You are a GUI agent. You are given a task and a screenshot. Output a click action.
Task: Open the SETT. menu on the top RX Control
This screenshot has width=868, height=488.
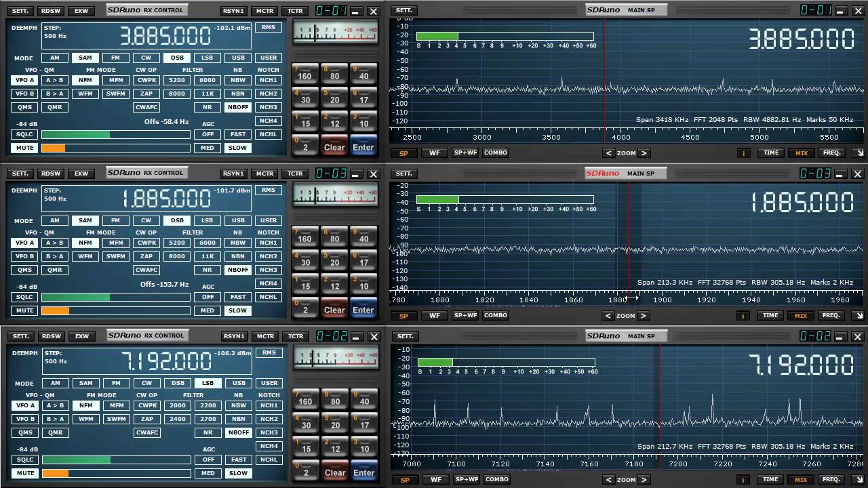(x=20, y=10)
